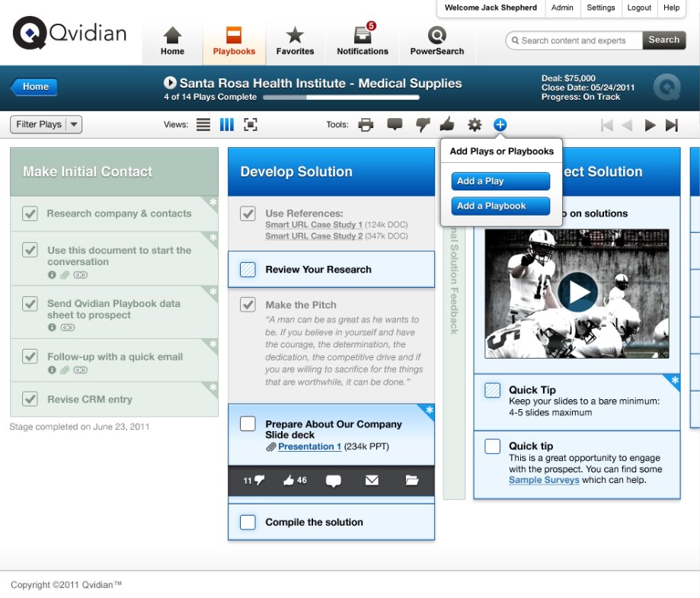
Task: Check Prepare About Our Company Slide deck
Action: pos(248,424)
